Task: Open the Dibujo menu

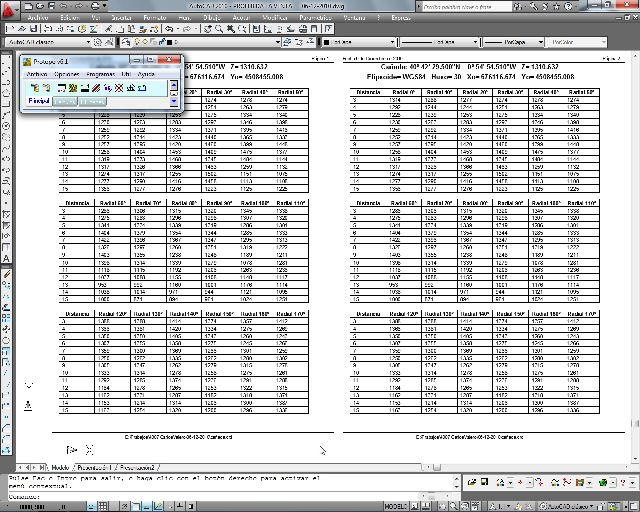Action: 212,18
